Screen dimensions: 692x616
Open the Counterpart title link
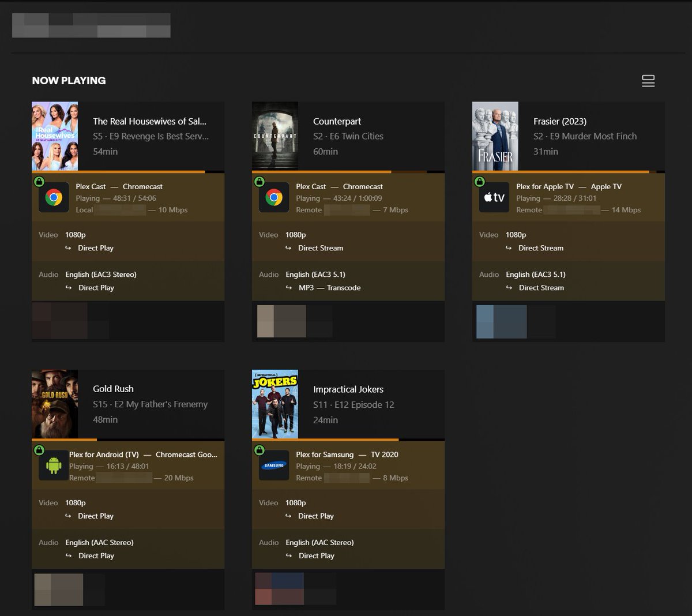tap(337, 121)
